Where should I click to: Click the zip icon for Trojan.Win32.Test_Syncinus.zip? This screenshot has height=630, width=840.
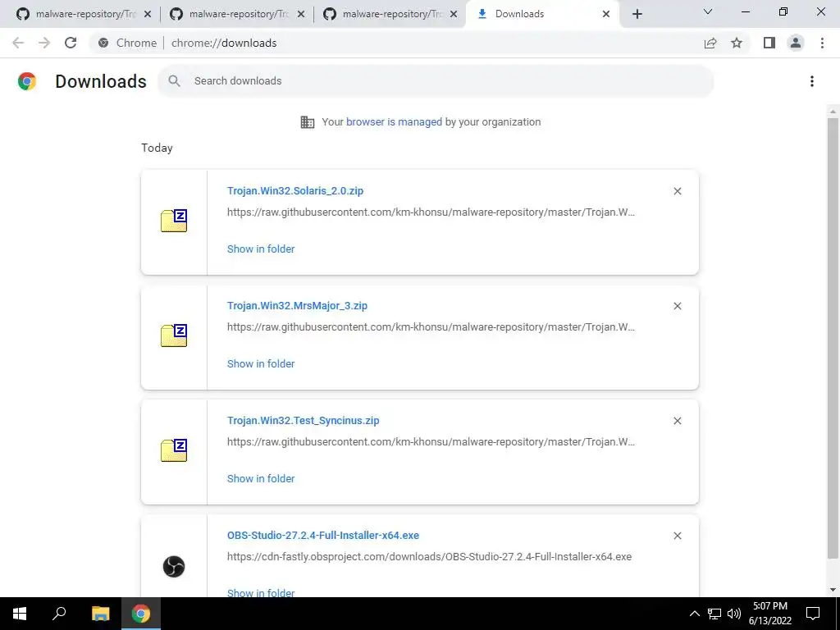pyautogui.click(x=174, y=450)
